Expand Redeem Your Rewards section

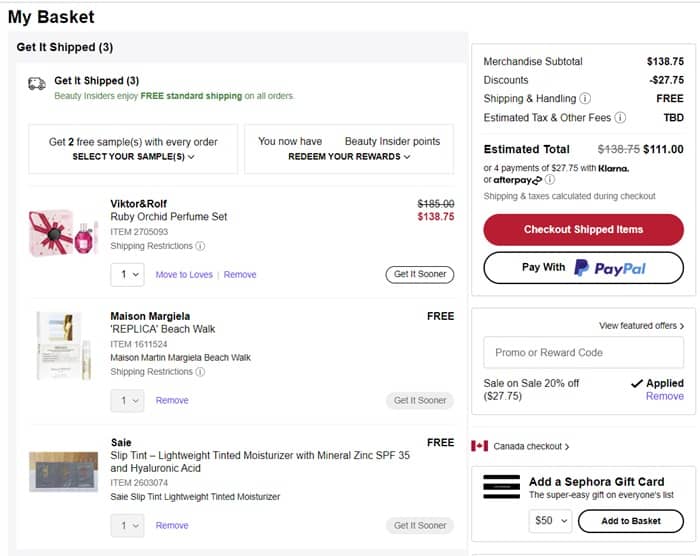347,157
